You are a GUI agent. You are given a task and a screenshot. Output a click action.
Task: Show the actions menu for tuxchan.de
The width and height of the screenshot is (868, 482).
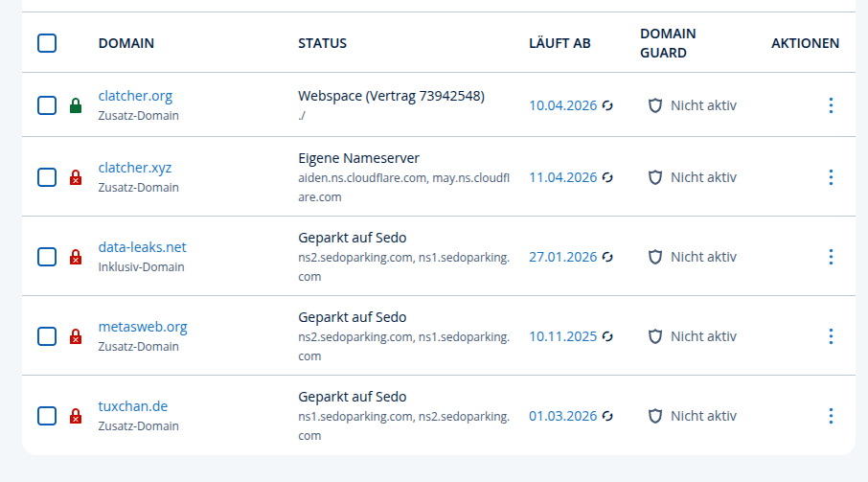[831, 416]
